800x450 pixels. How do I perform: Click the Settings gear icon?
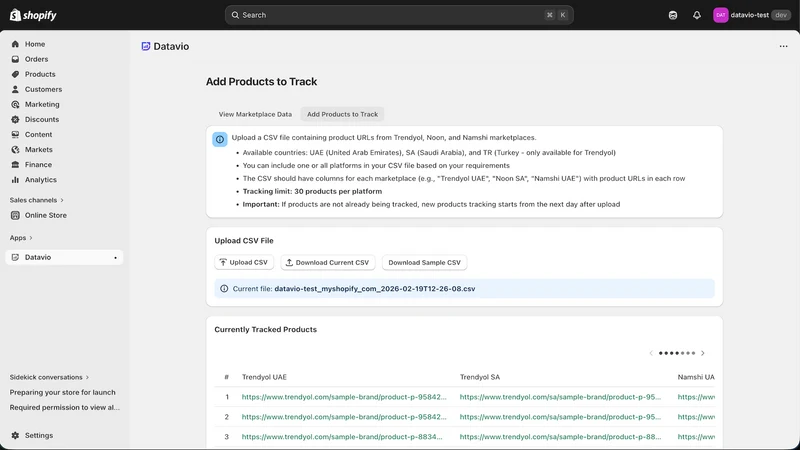pyautogui.click(x=15, y=435)
